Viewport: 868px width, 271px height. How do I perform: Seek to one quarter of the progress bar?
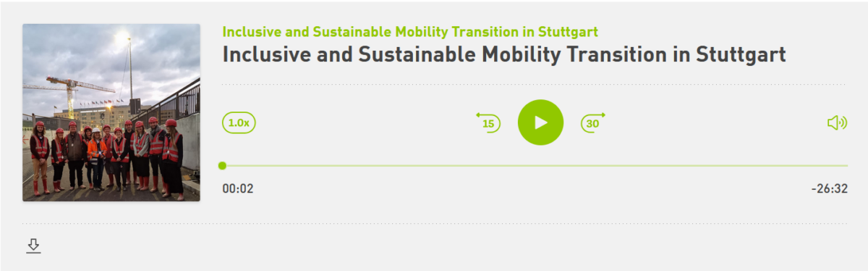coord(379,166)
